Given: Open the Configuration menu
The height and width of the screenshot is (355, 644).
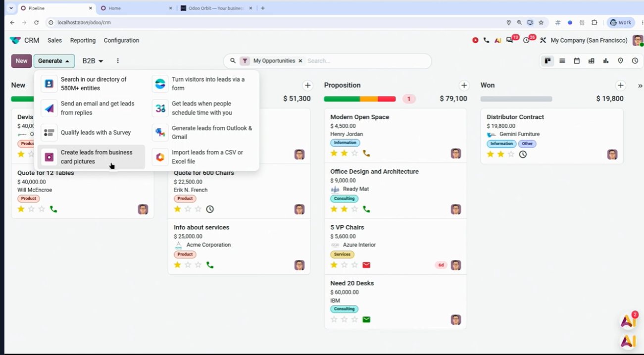Looking at the screenshot, I should pos(121,41).
